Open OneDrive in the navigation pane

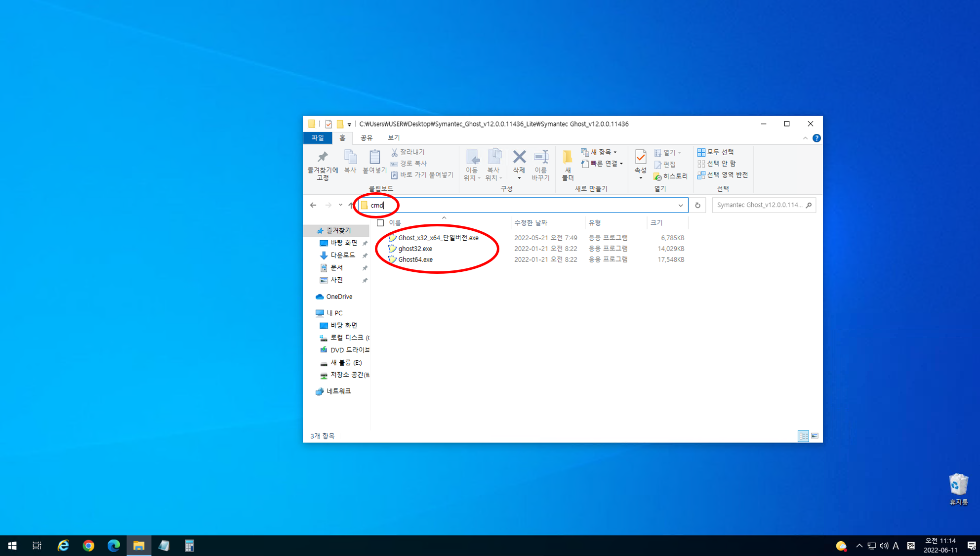pyautogui.click(x=339, y=297)
